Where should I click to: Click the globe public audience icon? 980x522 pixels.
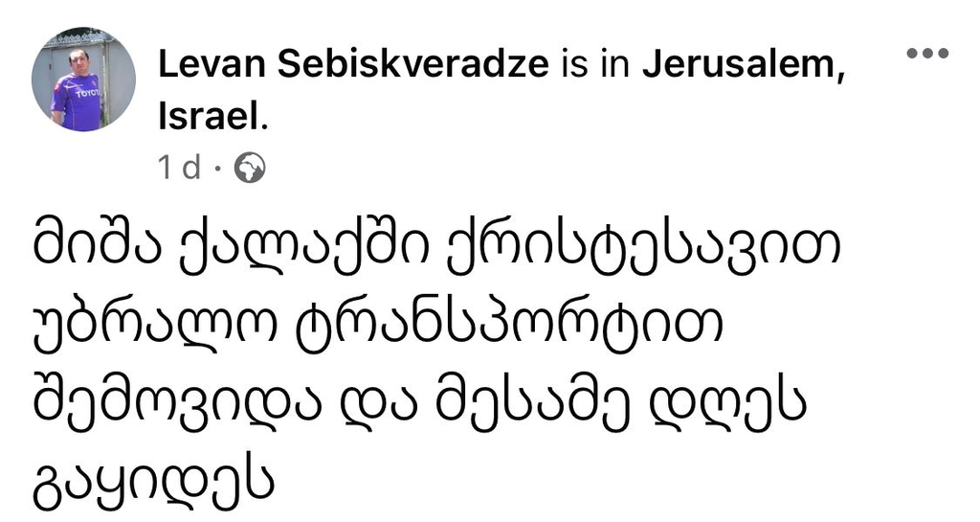[250, 169]
